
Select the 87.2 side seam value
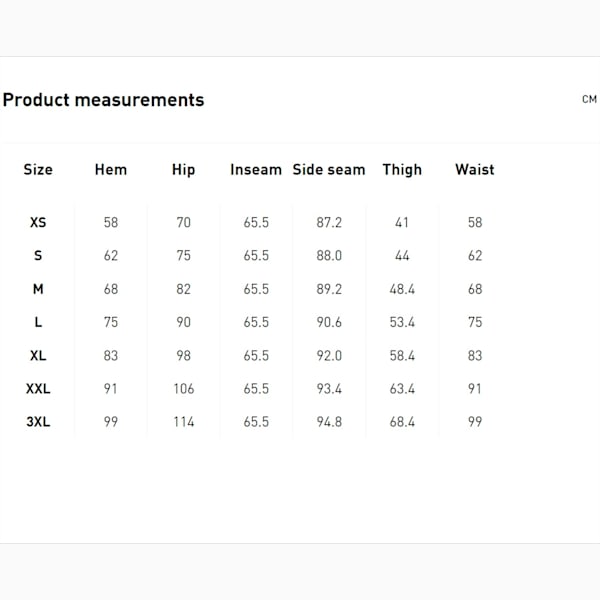(329, 222)
